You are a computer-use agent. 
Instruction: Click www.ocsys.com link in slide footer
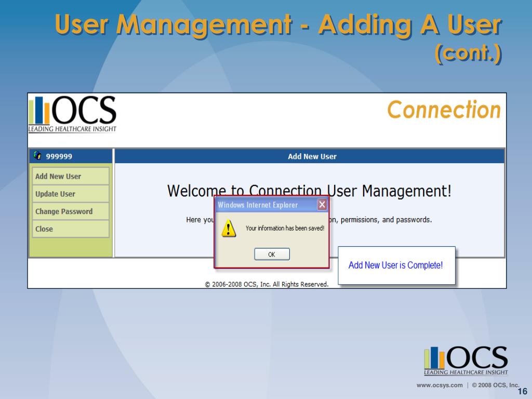[x=440, y=385]
